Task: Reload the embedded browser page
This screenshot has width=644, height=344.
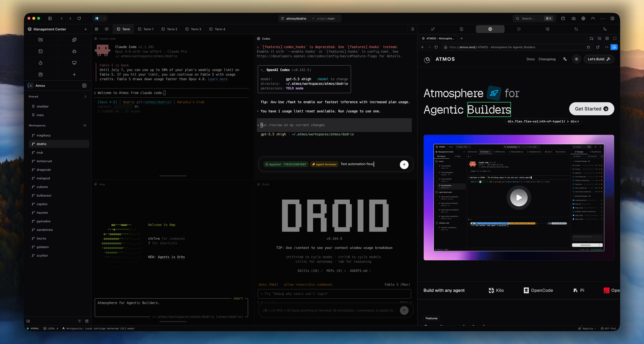Action: pyautogui.click(x=436, y=47)
